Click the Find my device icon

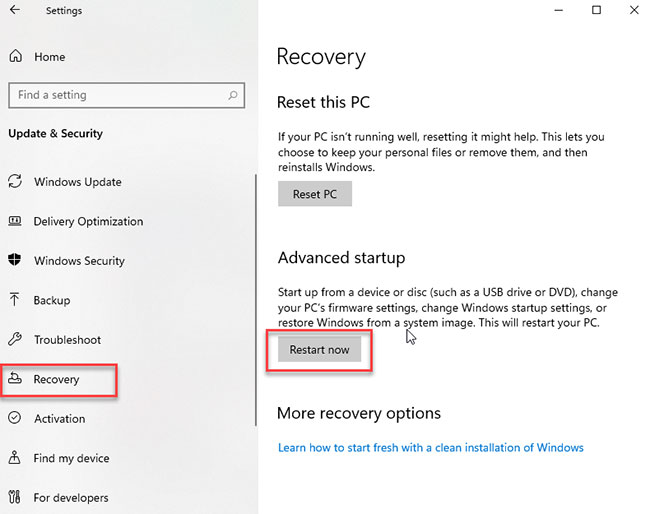(x=15, y=458)
